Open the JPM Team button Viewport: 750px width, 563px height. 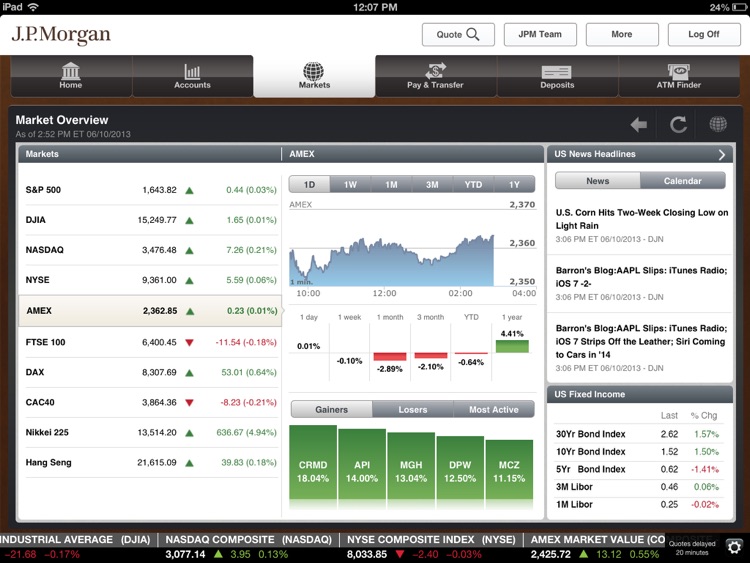pyautogui.click(x=540, y=34)
